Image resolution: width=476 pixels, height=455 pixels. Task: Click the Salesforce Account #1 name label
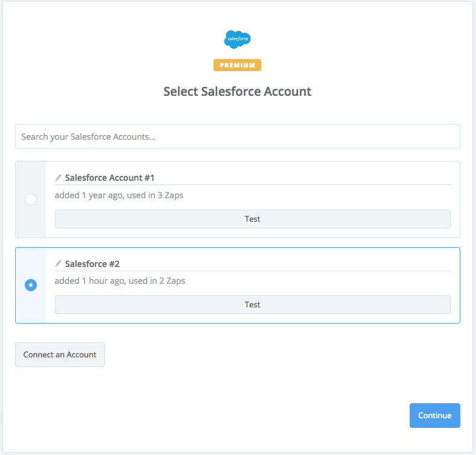[x=110, y=178]
